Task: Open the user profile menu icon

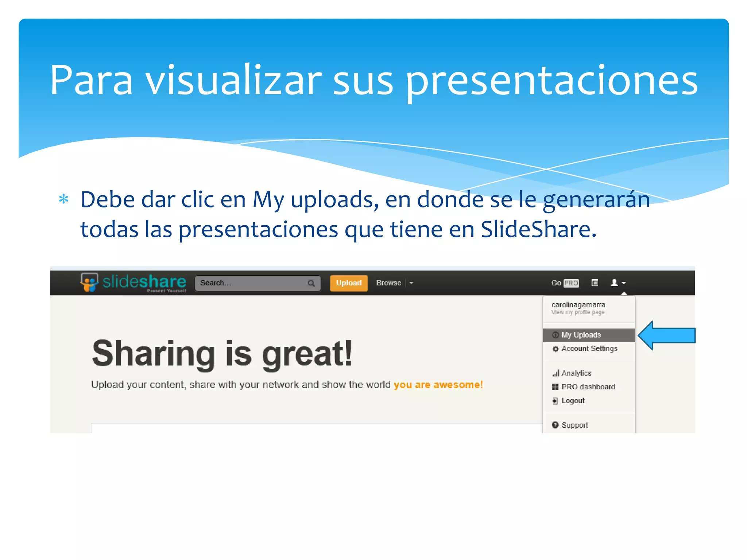Action: 618,283
